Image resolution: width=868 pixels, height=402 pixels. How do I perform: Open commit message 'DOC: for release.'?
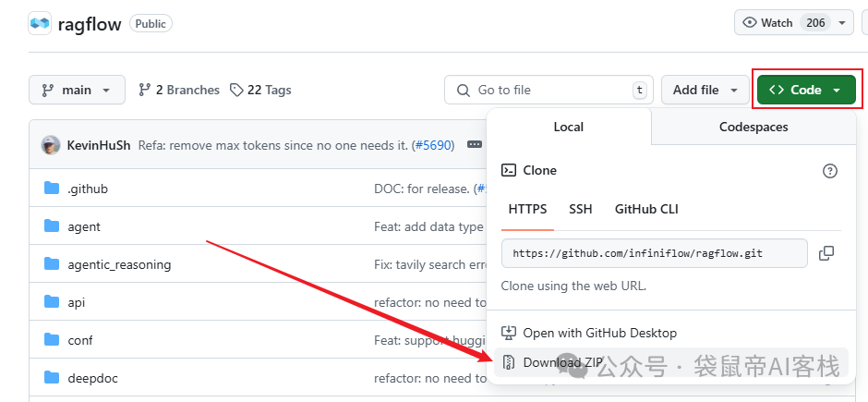422,189
